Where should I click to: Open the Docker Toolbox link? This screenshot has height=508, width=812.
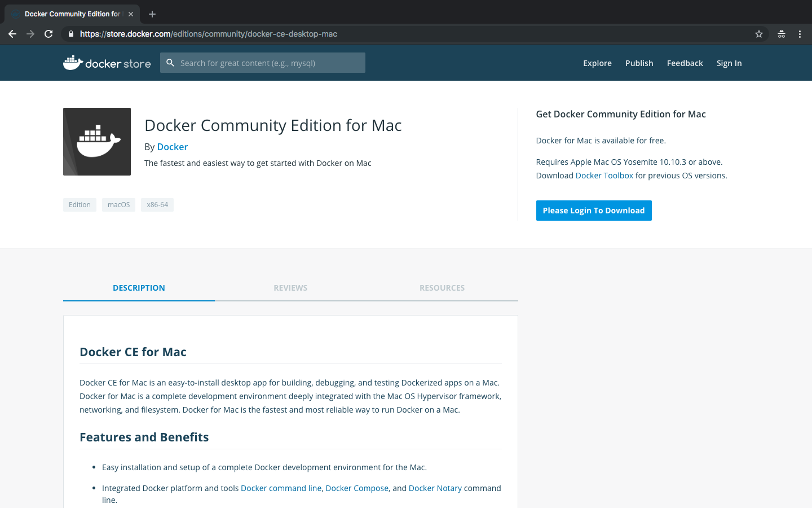pos(604,176)
